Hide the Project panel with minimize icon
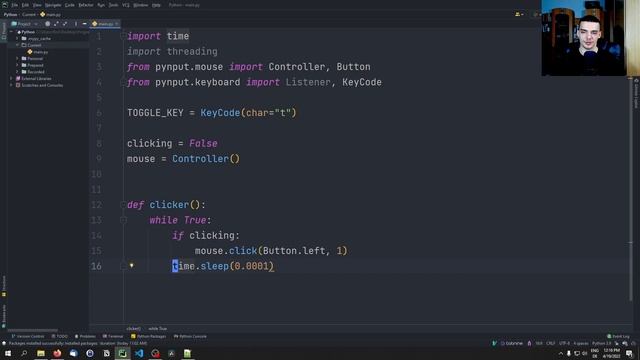This screenshot has height=360, width=640. (84, 24)
